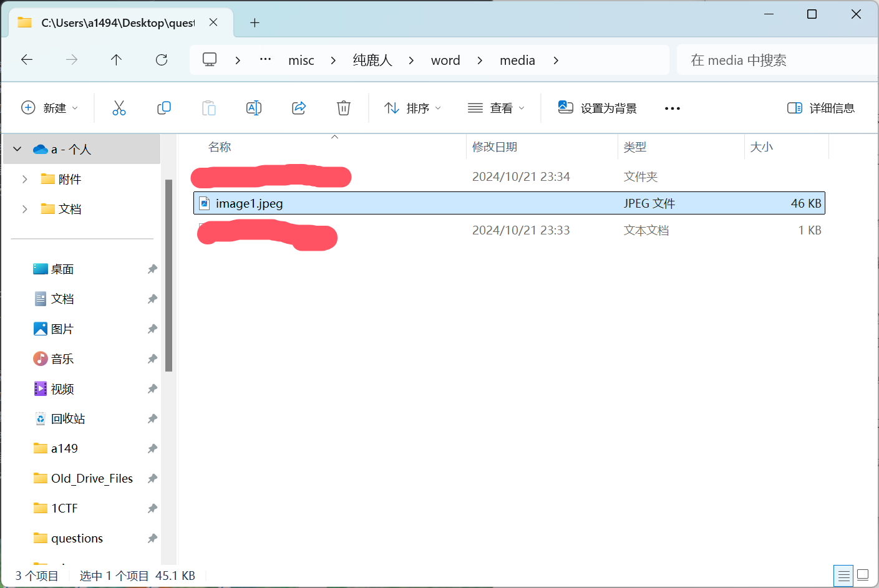879x588 pixels.
Task: Go forward with the right arrow
Action: click(x=72, y=60)
